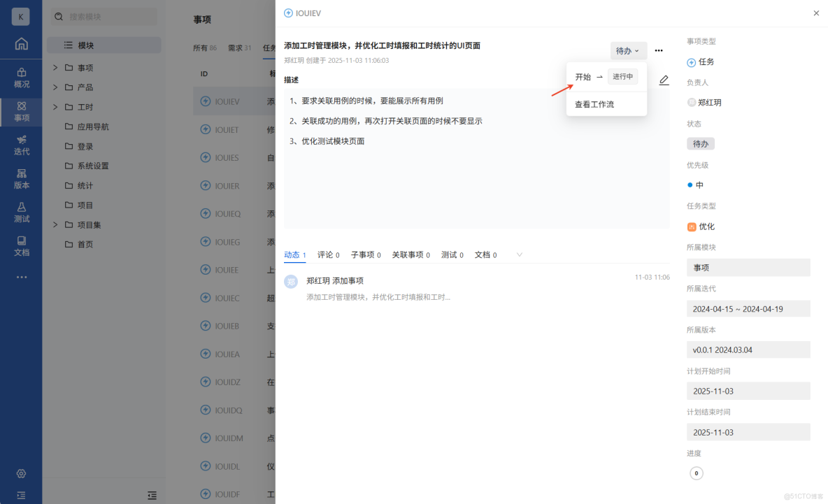
Task: Open the 迭代 section from the sidebar
Action: pyautogui.click(x=22, y=145)
